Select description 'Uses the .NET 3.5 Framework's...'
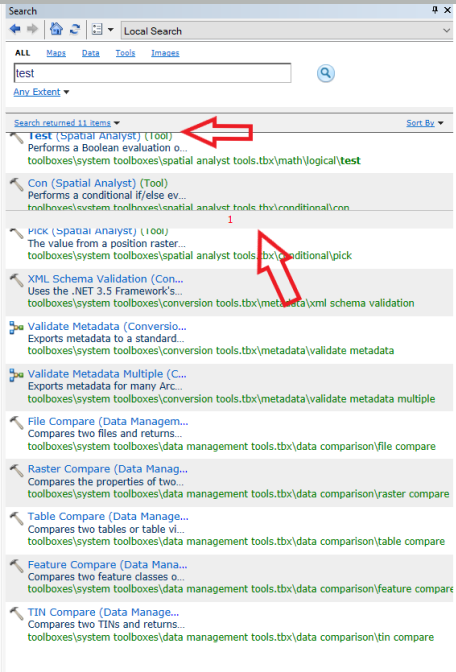The image size is (456, 672). pos(105,291)
